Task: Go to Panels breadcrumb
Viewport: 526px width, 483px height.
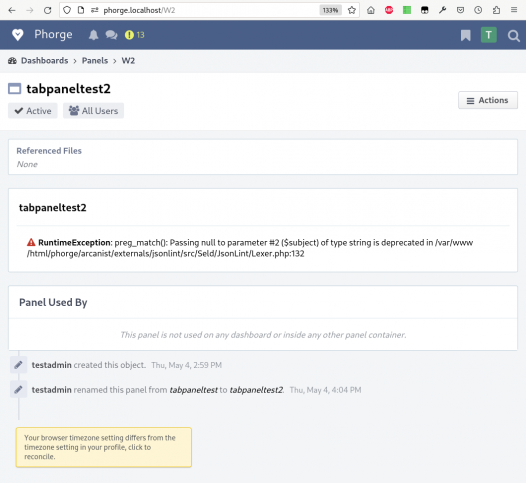Action: tap(95, 61)
